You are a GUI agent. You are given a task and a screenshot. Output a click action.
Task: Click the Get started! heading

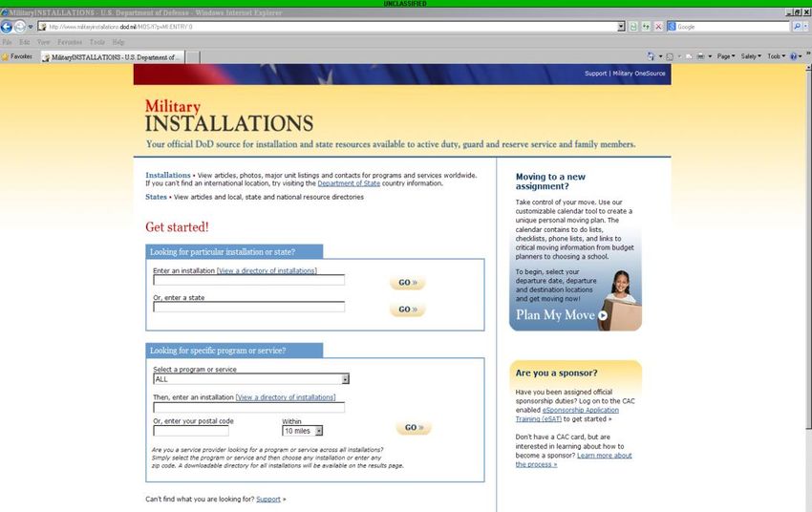click(177, 226)
